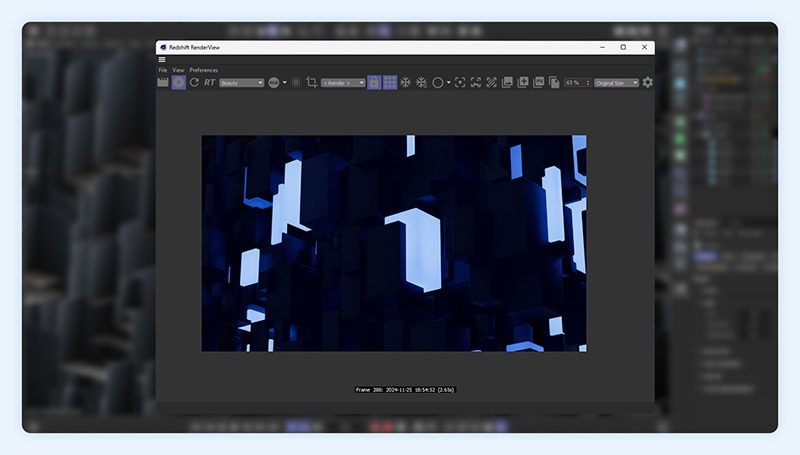Open the File menu
The image size is (800, 455).
163,70
